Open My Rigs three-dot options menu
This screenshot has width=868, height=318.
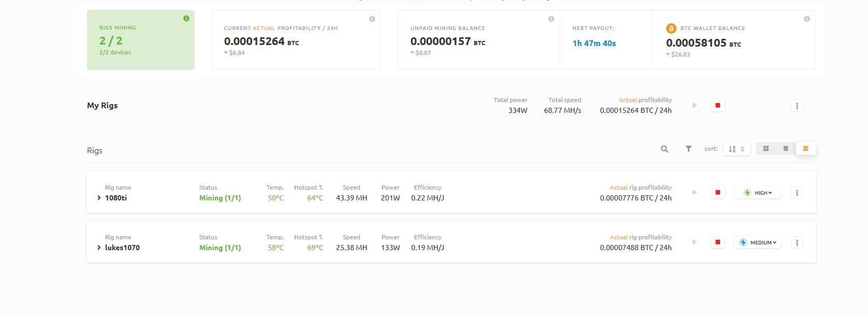coord(797,106)
